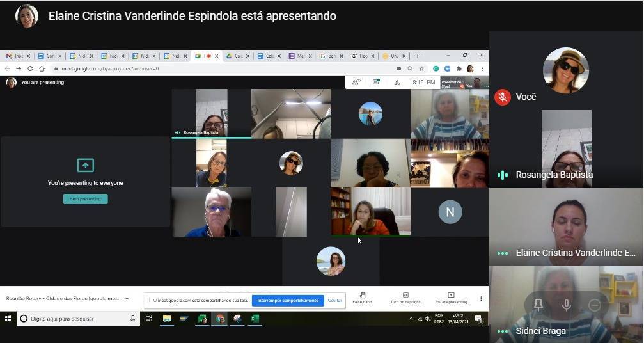The image size is (644, 343).
Task: Remove Sidnei Braga from the call
Action: tap(594, 305)
